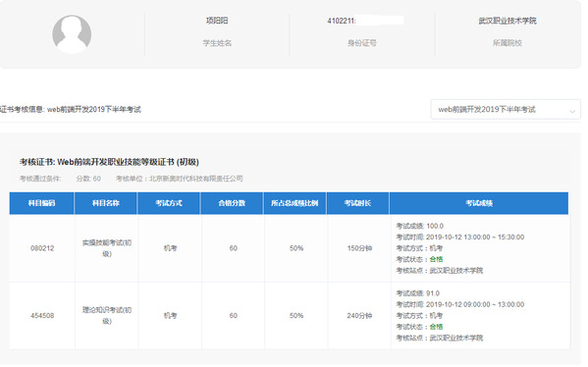This screenshot has height=367, width=588.
Task: Click the green 合格 status for score 100.0
Action: pyautogui.click(x=436, y=259)
